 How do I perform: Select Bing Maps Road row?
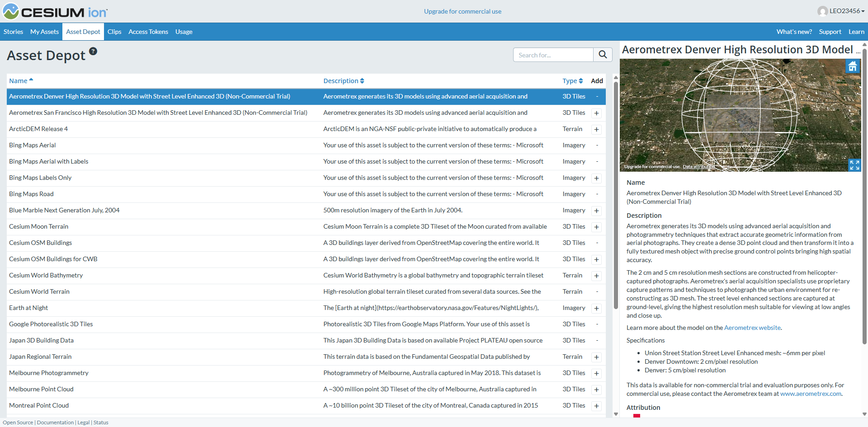(306, 194)
